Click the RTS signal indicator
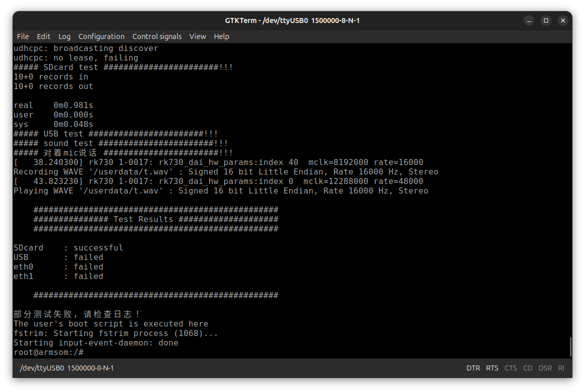Viewport: 585px width, 392px height. [492, 368]
